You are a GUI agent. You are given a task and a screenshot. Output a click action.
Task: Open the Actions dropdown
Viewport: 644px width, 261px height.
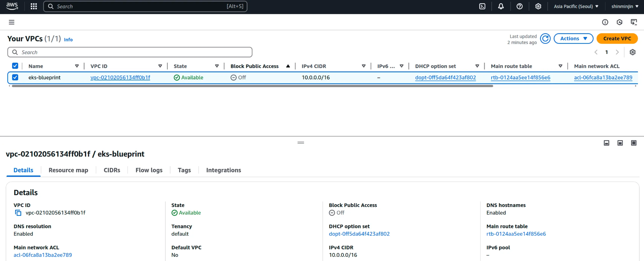(x=573, y=39)
